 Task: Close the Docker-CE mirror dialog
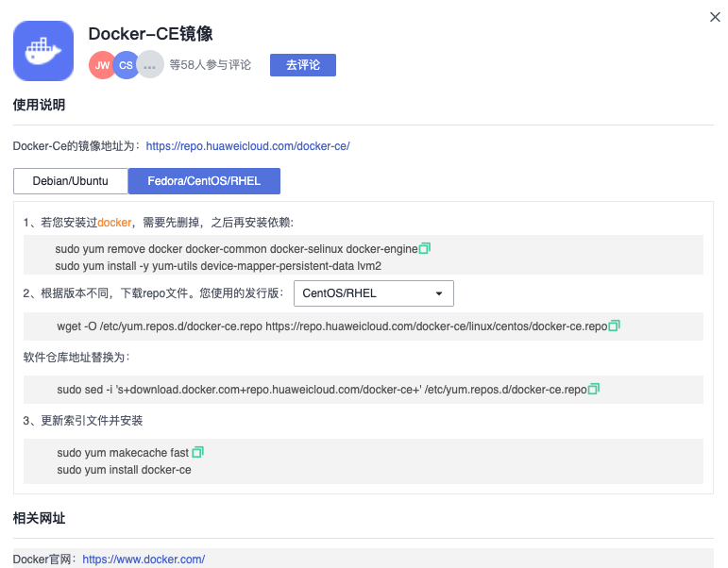(x=715, y=17)
